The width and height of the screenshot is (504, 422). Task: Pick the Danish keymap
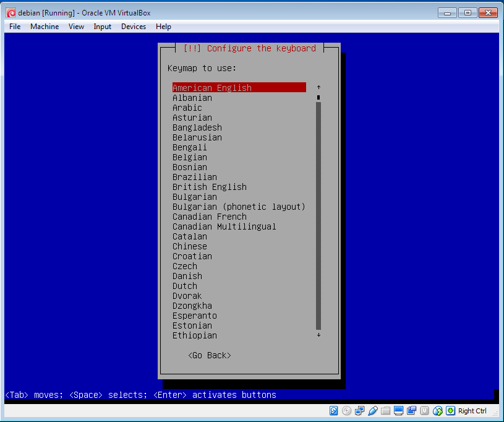click(187, 277)
